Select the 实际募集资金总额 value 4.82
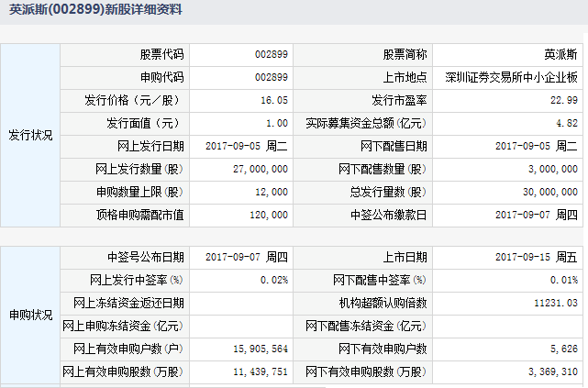The height and width of the screenshot is (388, 588). tap(567, 123)
